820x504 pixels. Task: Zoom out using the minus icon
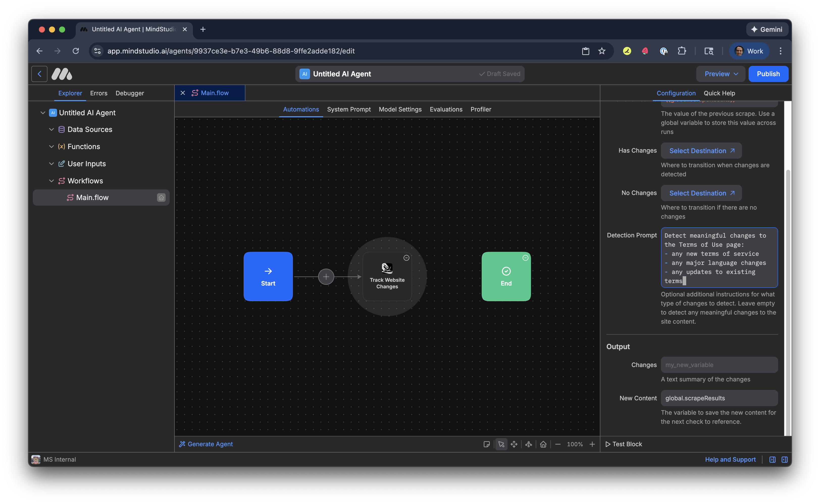point(558,444)
